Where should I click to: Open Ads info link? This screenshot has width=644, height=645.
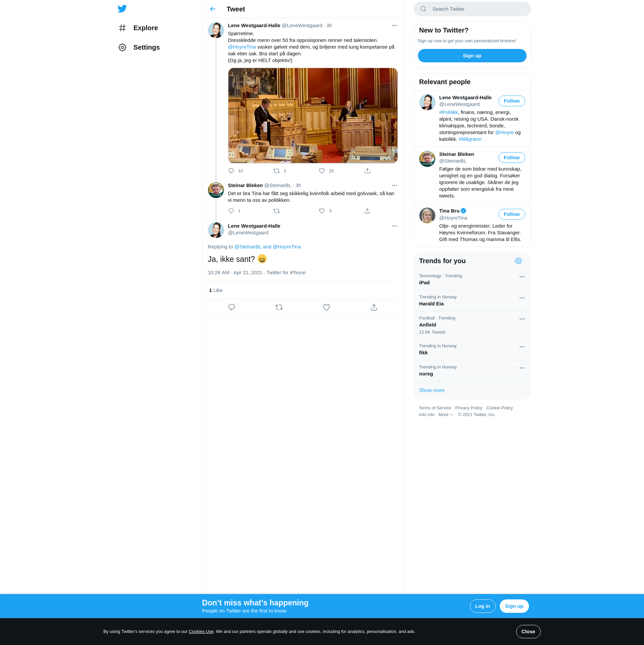tap(426, 415)
